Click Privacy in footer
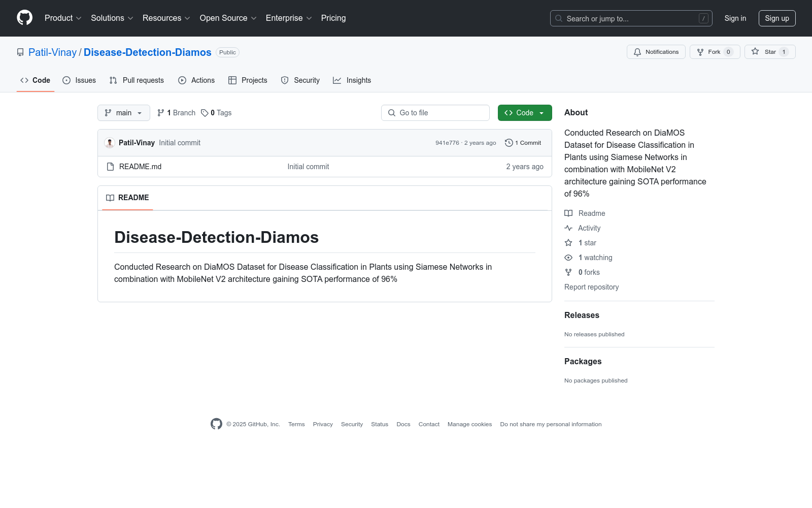812x508 pixels. pyautogui.click(x=323, y=424)
